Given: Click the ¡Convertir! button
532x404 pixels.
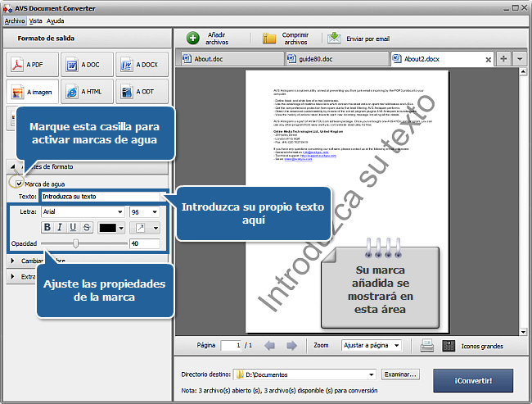Looking at the screenshot, I should pos(473,380).
